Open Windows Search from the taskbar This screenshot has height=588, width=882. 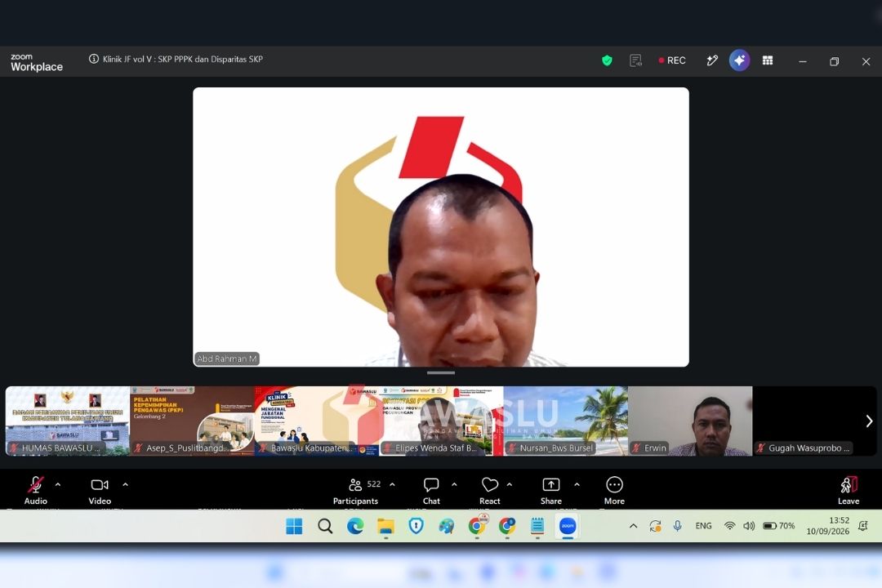325,526
